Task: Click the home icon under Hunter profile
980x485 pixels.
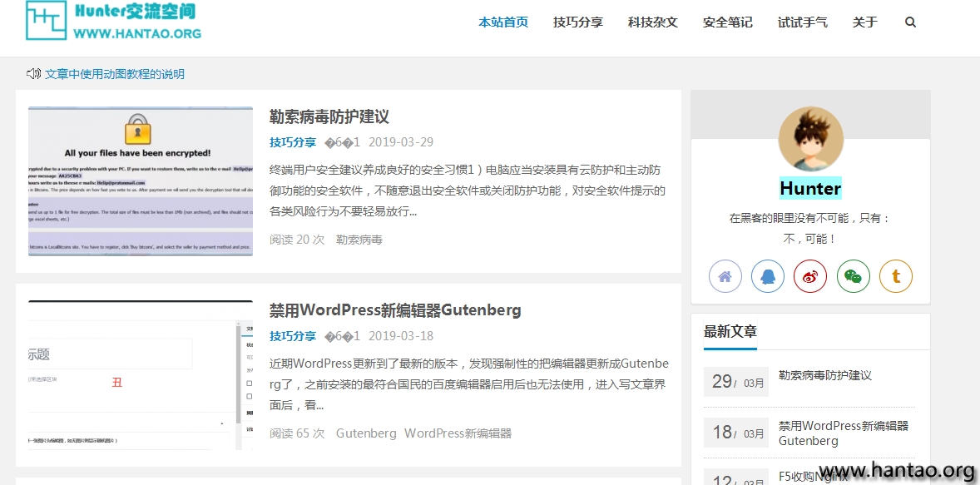Action: [725, 276]
